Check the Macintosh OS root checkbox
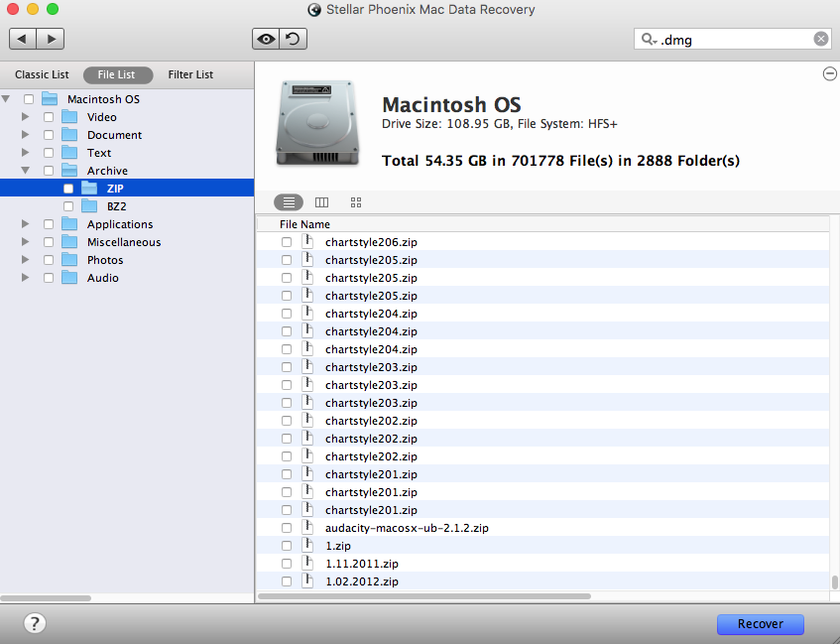 point(29,99)
